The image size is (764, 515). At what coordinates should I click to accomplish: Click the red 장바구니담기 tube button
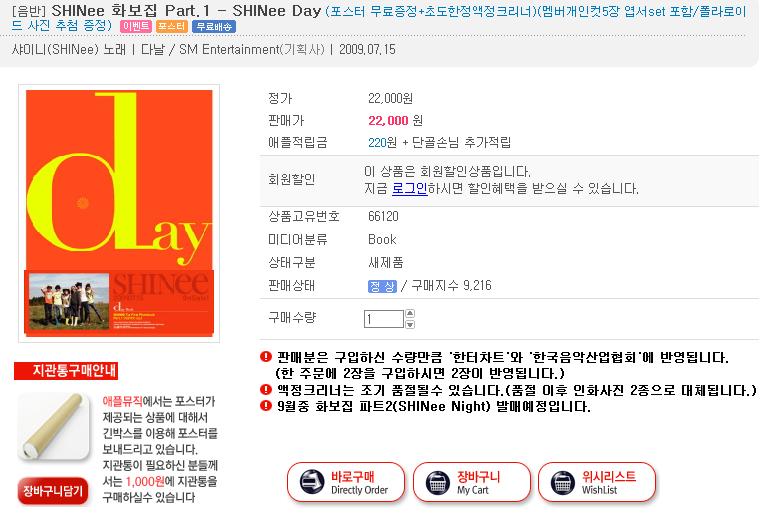[x=53, y=491]
